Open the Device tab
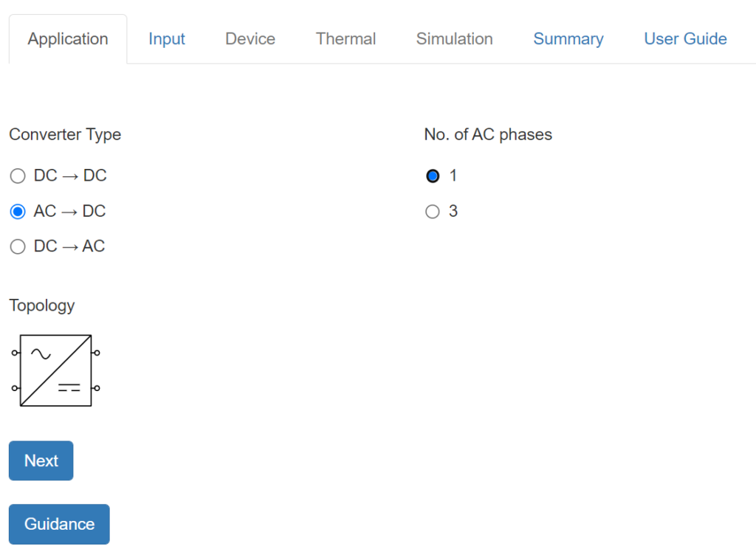Image resolution: width=756 pixels, height=560 pixels. [250, 39]
